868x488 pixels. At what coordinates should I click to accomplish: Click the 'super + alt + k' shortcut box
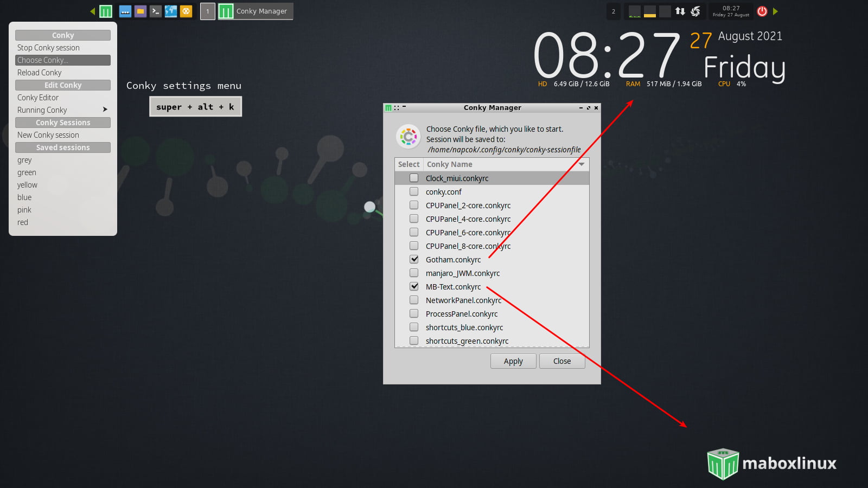coord(195,107)
